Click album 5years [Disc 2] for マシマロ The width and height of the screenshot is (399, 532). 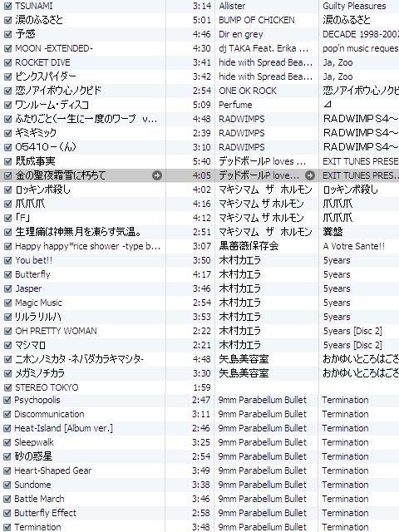[352, 346]
